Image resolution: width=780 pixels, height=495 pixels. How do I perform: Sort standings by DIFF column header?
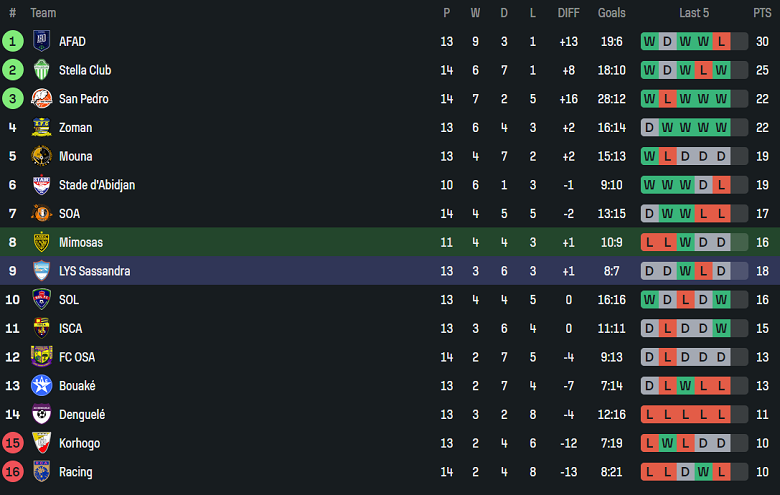568,13
